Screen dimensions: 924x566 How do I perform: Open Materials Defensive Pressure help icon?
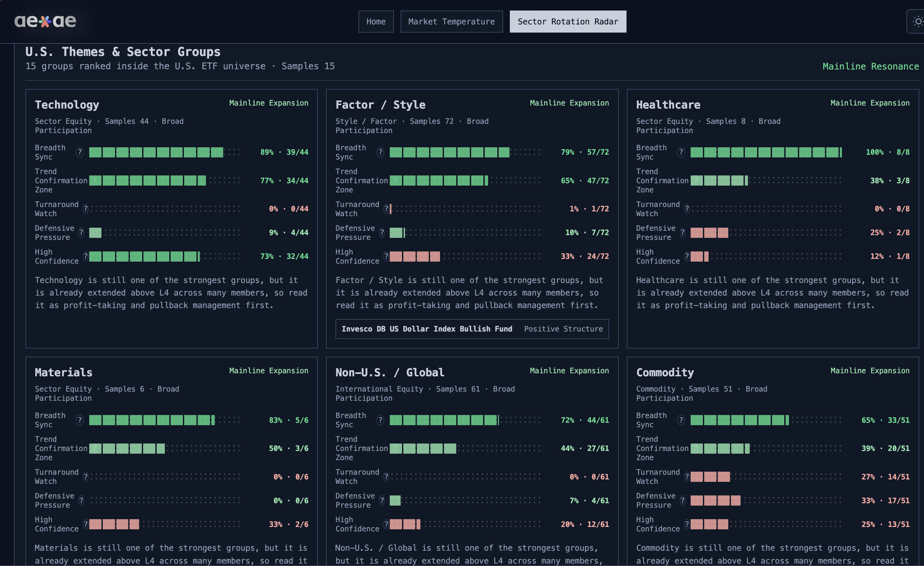tap(81, 501)
